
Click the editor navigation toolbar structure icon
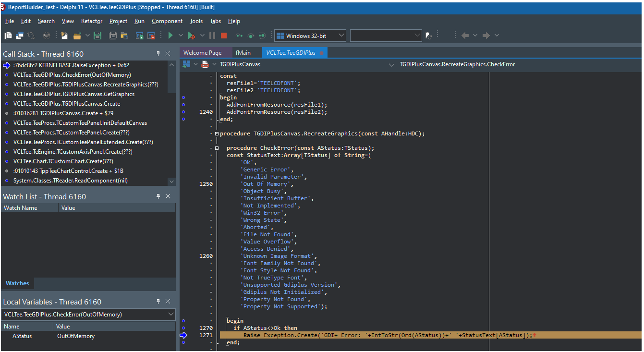(186, 64)
